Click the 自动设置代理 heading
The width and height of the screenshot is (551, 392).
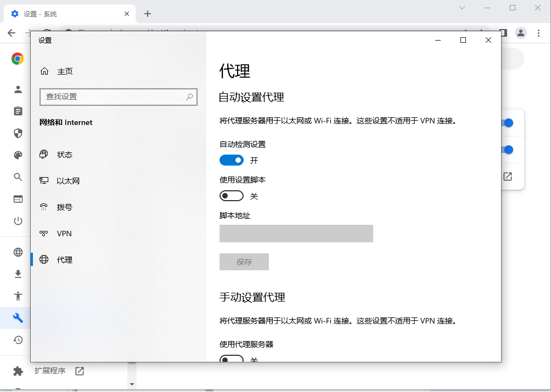coord(251,97)
